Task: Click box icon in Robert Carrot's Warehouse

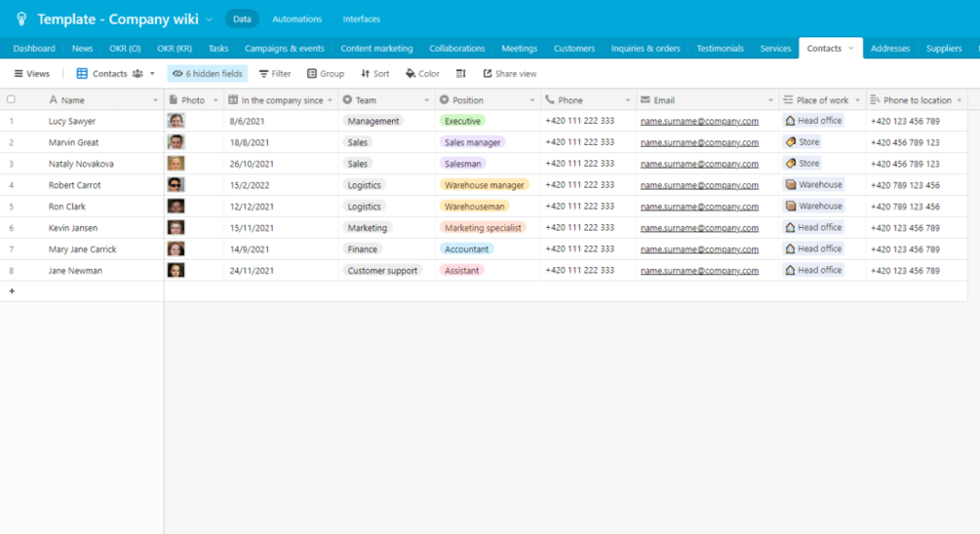Action: point(791,185)
